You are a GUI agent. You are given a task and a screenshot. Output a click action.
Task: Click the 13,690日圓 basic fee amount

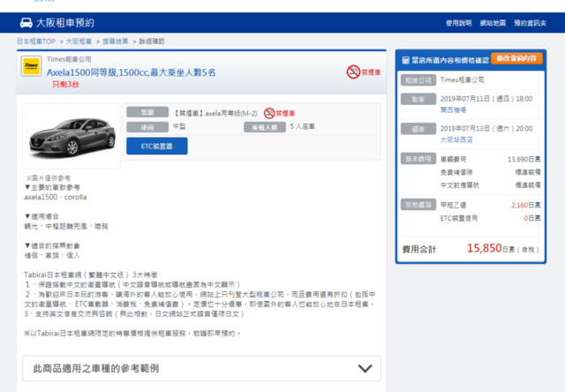pyautogui.click(x=524, y=159)
